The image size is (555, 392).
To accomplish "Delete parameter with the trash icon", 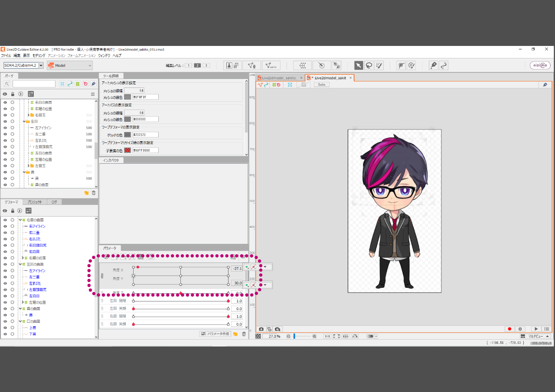I will pos(244,334).
